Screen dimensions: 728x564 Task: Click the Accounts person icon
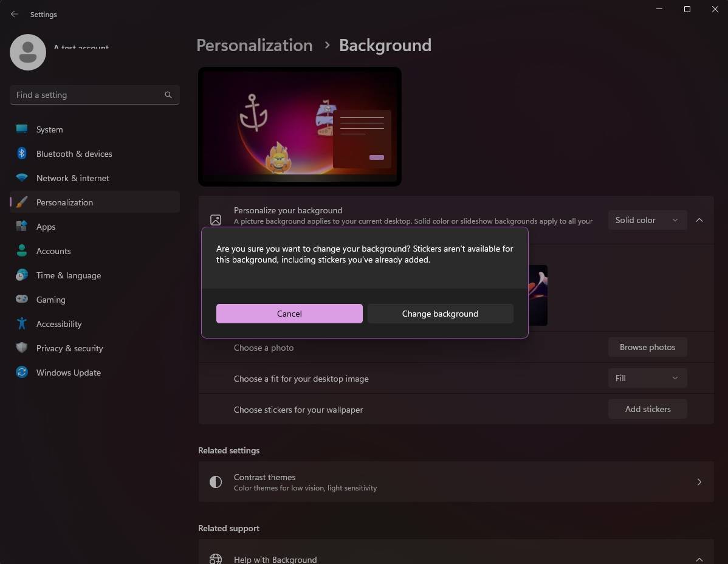point(22,251)
